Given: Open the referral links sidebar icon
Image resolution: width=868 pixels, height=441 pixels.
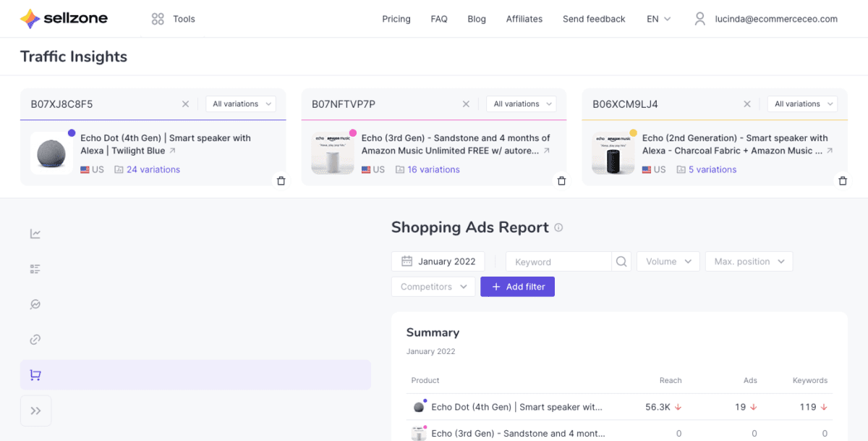Looking at the screenshot, I should [x=35, y=340].
